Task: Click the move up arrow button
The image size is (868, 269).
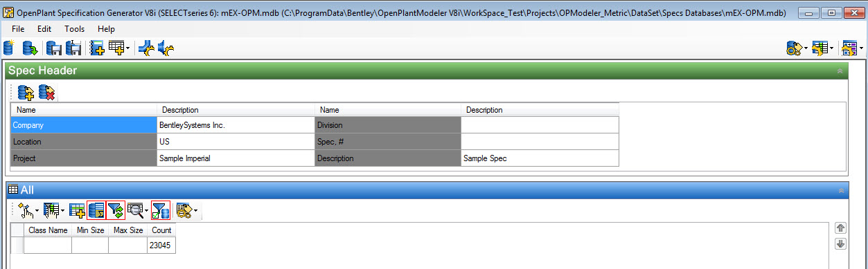Action: pyautogui.click(x=840, y=228)
